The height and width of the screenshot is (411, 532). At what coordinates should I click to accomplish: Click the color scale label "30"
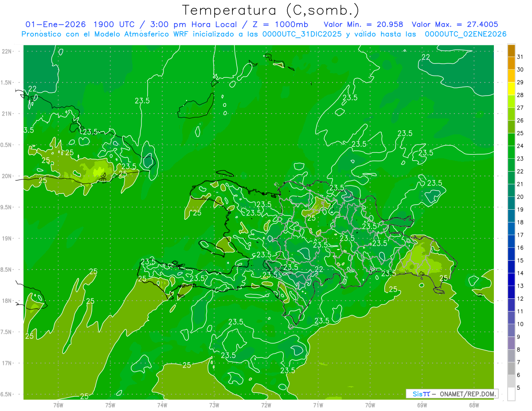point(520,70)
